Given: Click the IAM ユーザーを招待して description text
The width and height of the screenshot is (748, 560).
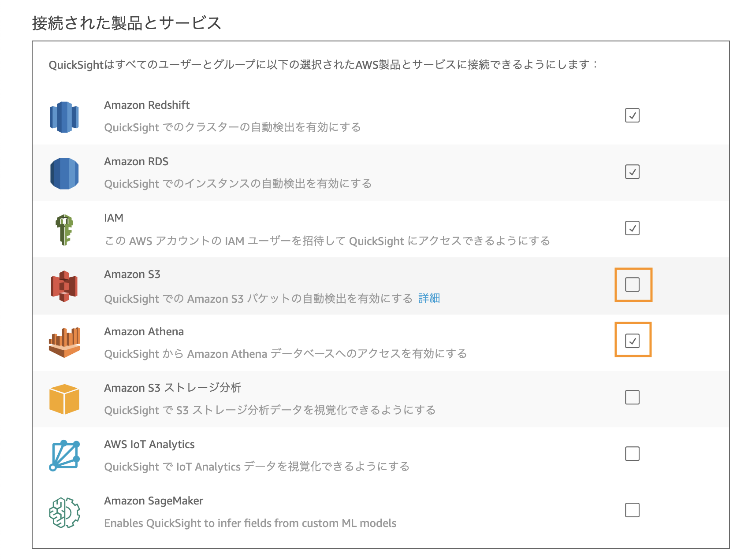Looking at the screenshot, I should pyautogui.click(x=327, y=241).
